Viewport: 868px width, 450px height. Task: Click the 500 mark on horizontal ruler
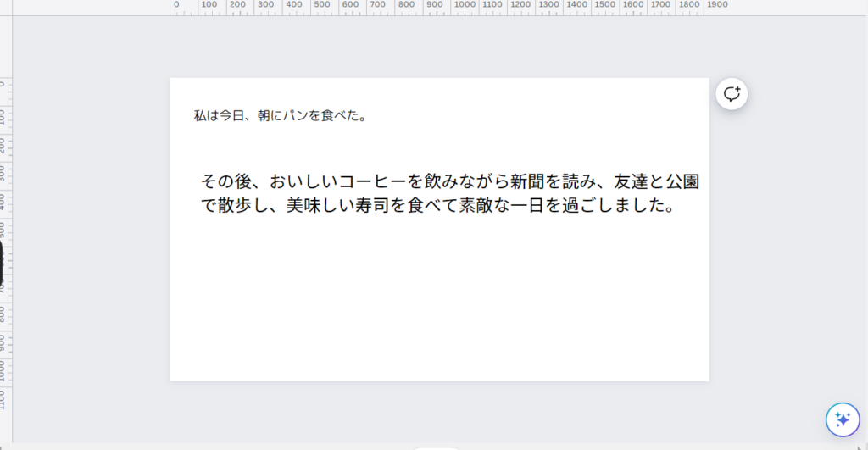pyautogui.click(x=321, y=5)
